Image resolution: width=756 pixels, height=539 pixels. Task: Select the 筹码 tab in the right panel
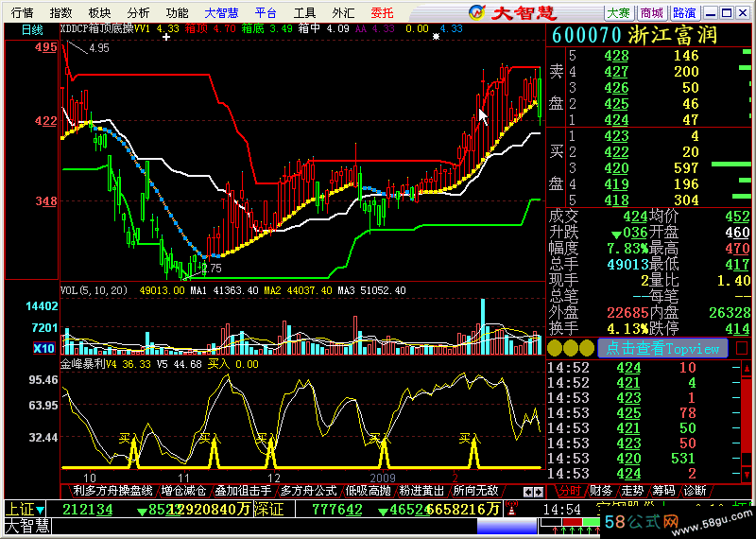coord(663,491)
